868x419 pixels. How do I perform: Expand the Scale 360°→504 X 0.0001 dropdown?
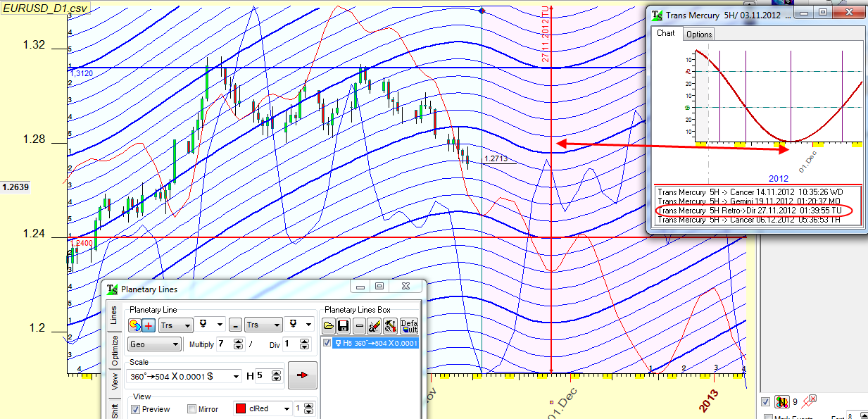click(x=184, y=377)
